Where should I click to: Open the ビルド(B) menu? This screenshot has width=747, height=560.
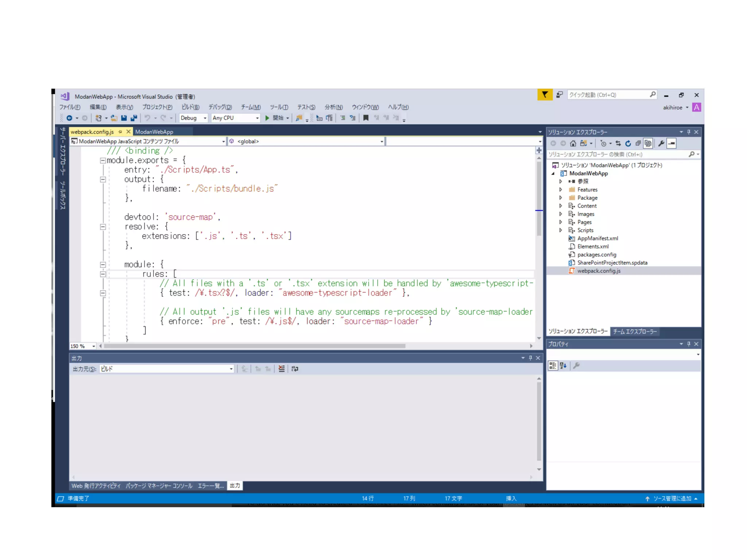pos(190,107)
